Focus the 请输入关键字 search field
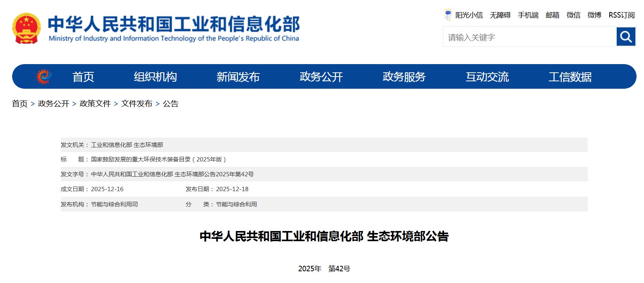The height and width of the screenshot is (283, 644). tap(529, 37)
